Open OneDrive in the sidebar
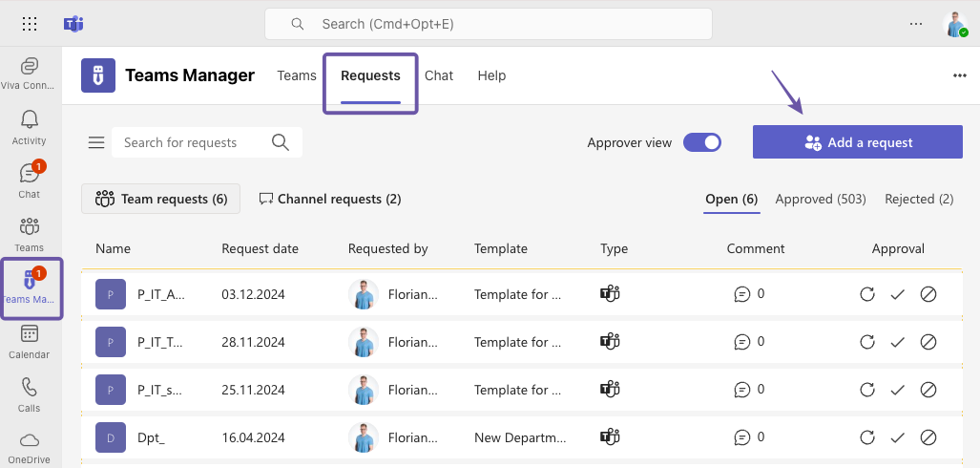980x468 pixels. 29,448
